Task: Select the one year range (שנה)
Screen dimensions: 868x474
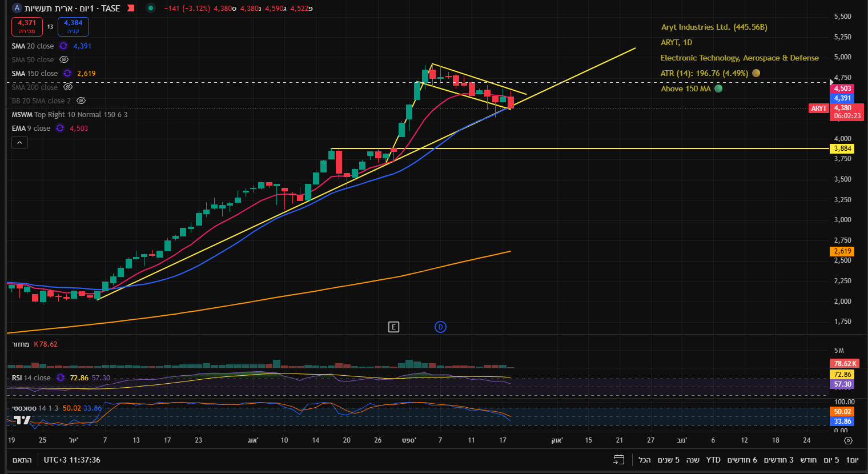Action: (693, 460)
